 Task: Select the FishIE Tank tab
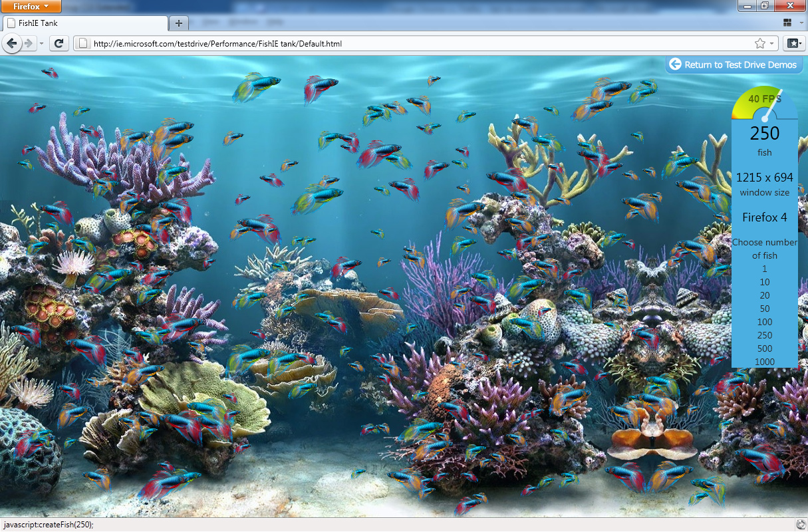[85, 23]
